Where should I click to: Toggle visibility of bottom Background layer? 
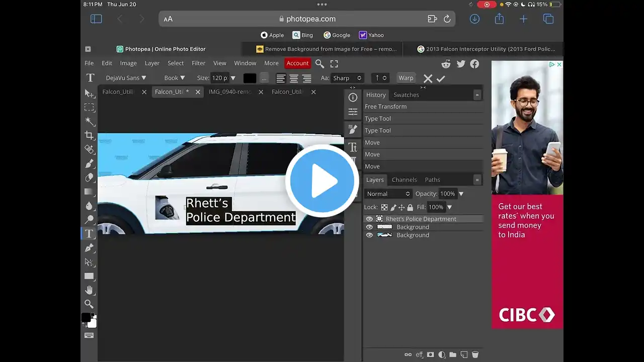click(x=369, y=235)
